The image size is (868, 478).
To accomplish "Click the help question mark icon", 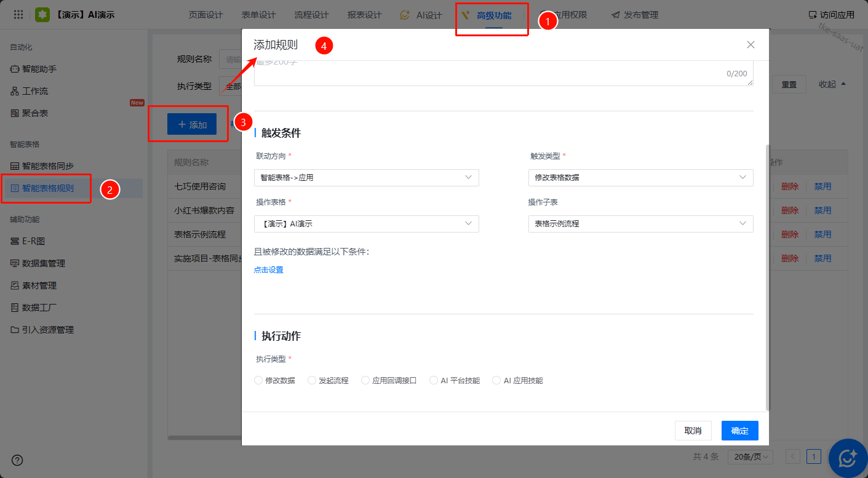I will 17,460.
